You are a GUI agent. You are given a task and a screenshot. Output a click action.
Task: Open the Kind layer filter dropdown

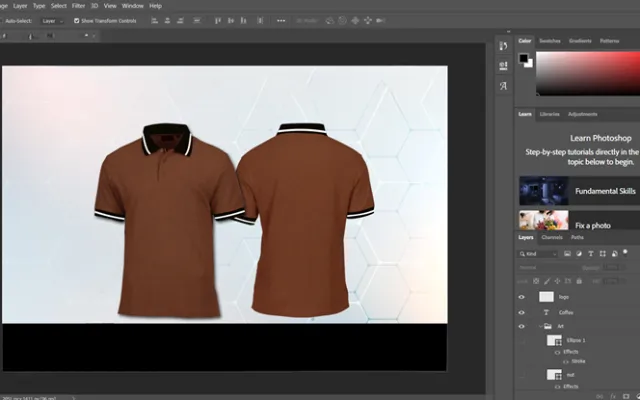(539, 254)
